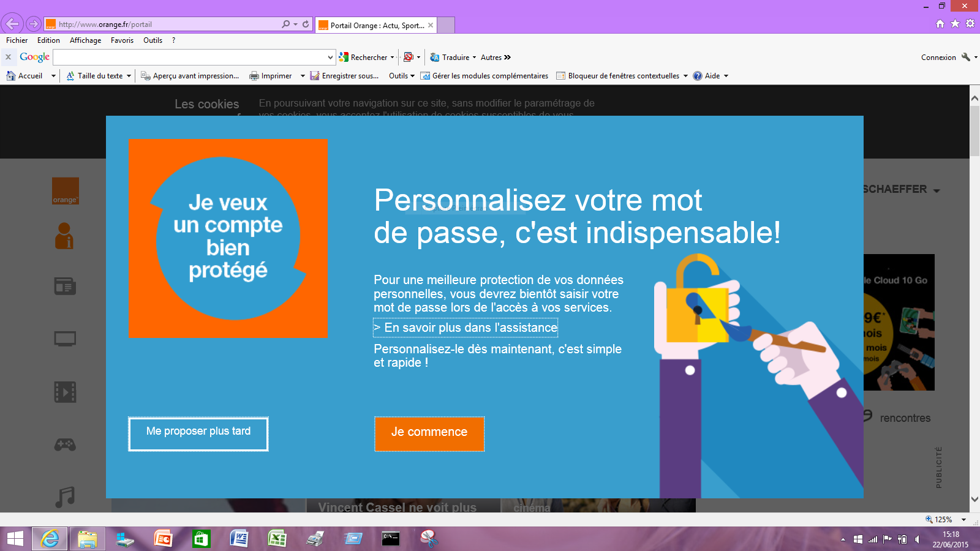Open the Google search box dropdown
The height and width of the screenshot is (551, 980).
330,57
